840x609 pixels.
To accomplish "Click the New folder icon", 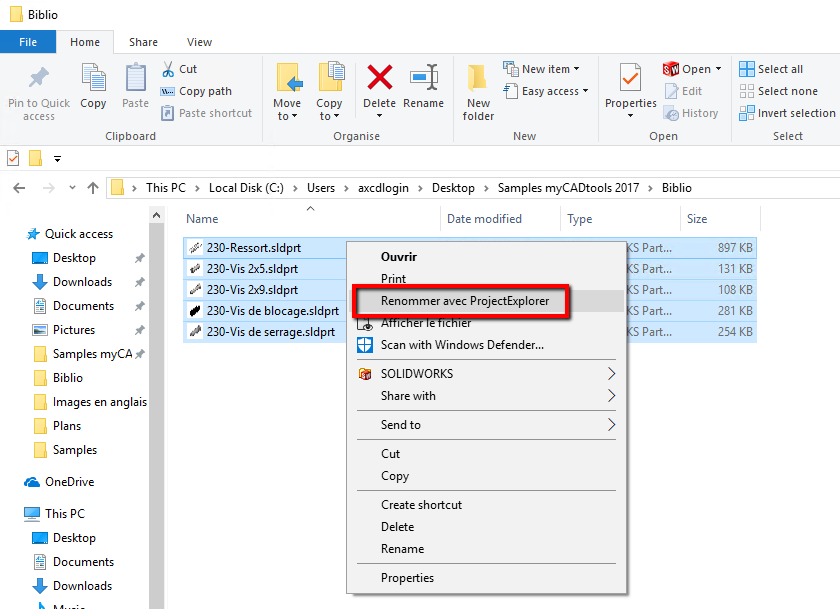I will pos(477,90).
